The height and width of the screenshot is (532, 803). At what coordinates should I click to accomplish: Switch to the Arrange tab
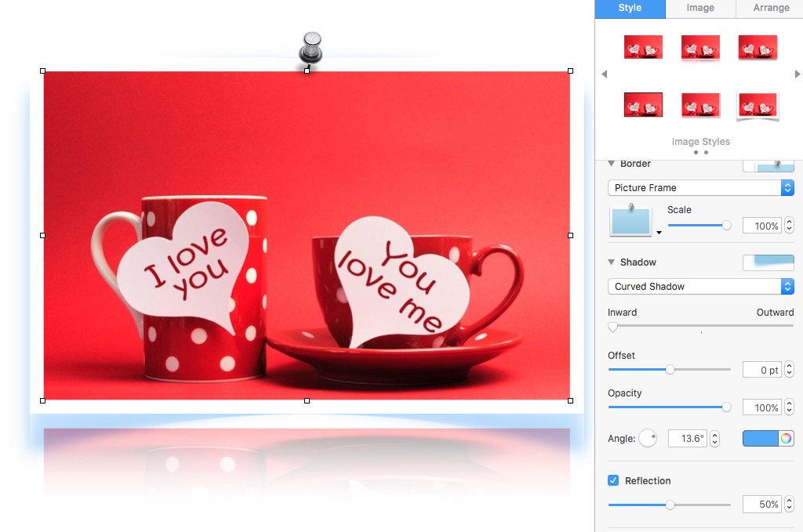pyautogui.click(x=771, y=8)
